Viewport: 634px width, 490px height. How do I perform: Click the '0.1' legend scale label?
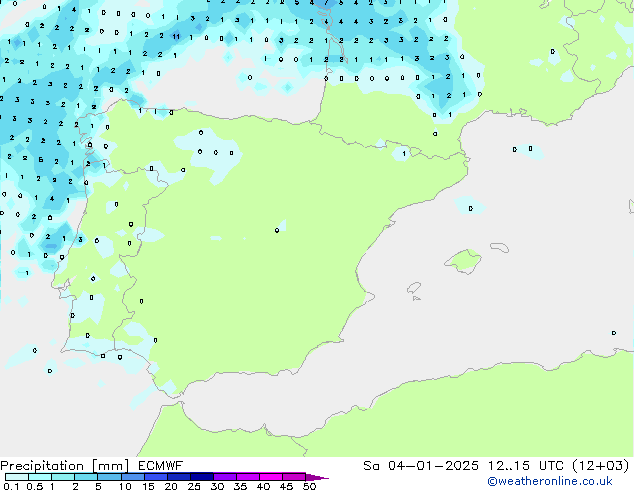tap(11, 486)
